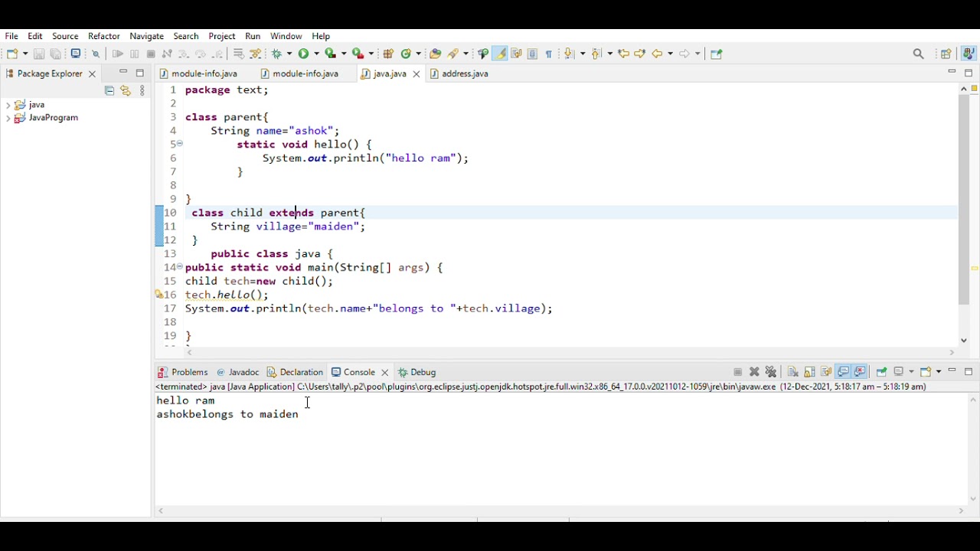Click Clear Console icon
Viewport: 980px width, 551px height.
click(792, 372)
